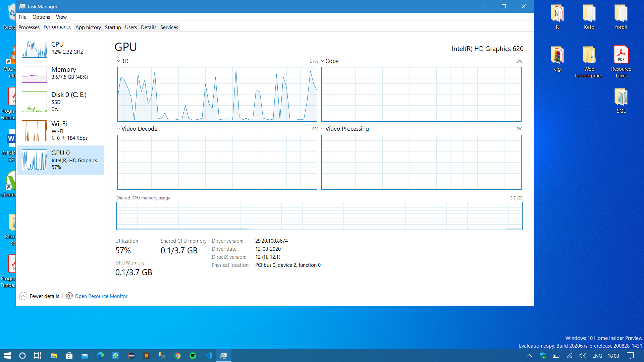The width and height of the screenshot is (644, 362).
Task: Click the Resource Monitor icon
Action: (69, 296)
